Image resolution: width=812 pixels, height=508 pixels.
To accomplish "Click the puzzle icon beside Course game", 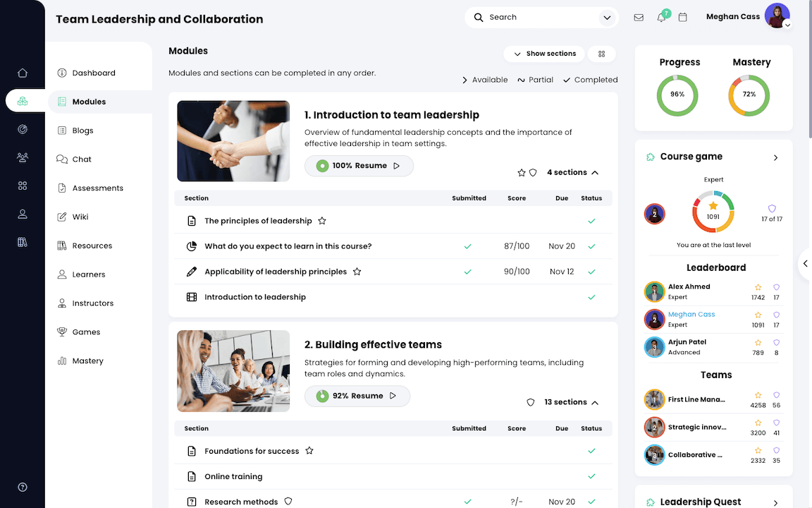I will [651, 157].
